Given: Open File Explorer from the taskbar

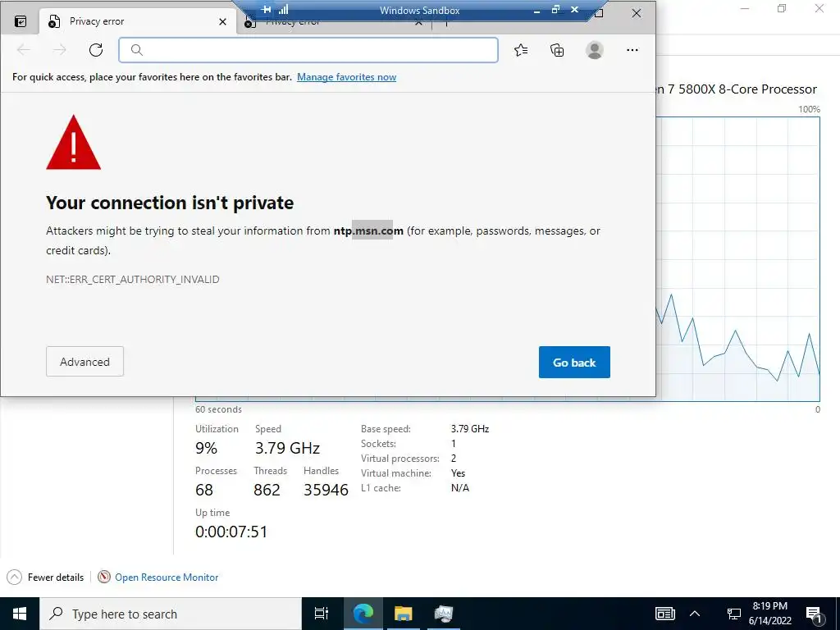Looking at the screenshot, I should (x=403, y=614).
